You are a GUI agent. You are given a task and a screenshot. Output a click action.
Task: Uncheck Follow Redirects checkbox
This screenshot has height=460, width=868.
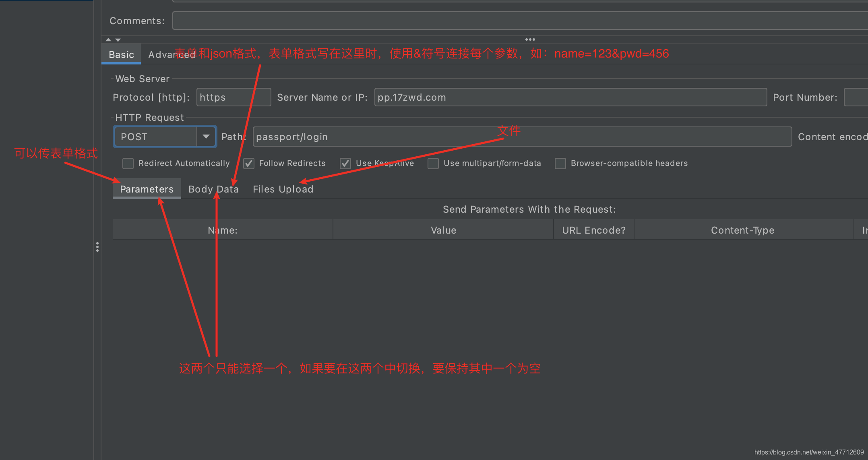(x=249, y=164)
